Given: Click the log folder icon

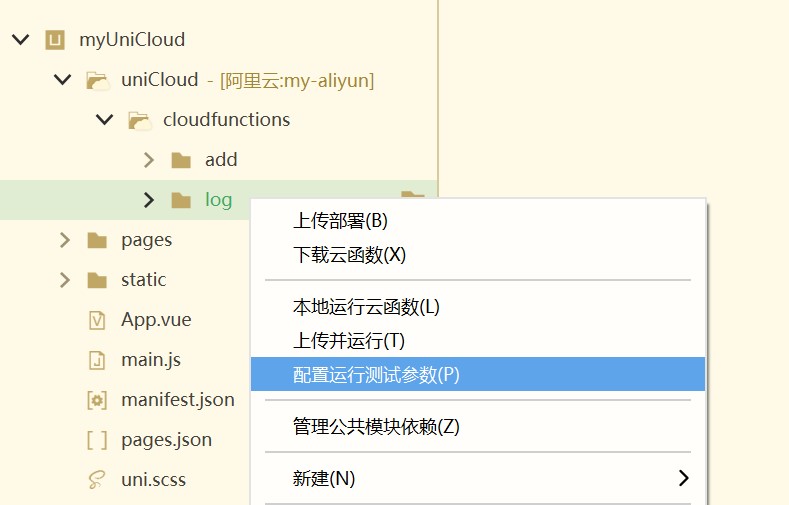Looking at the screenshot, I should [x=181, y=200].
